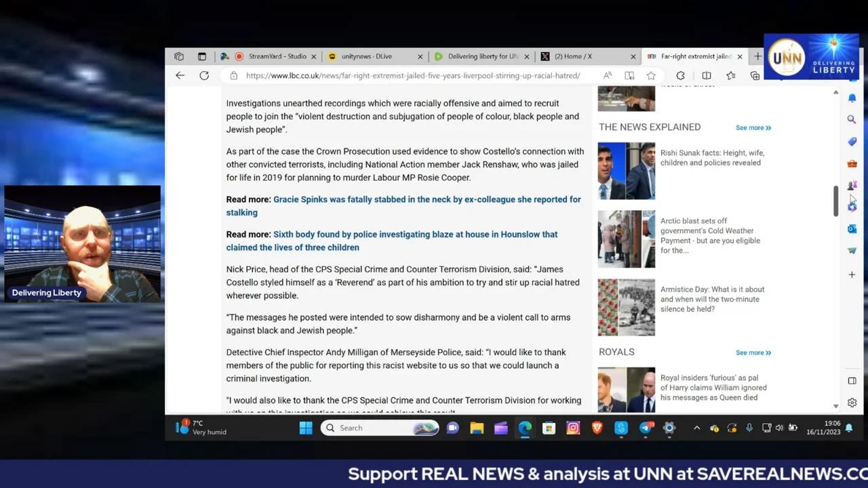Click the Rishi Sunak thumbnail image
The width and height of the screenshot is (868, 488).
click(626, 171)
